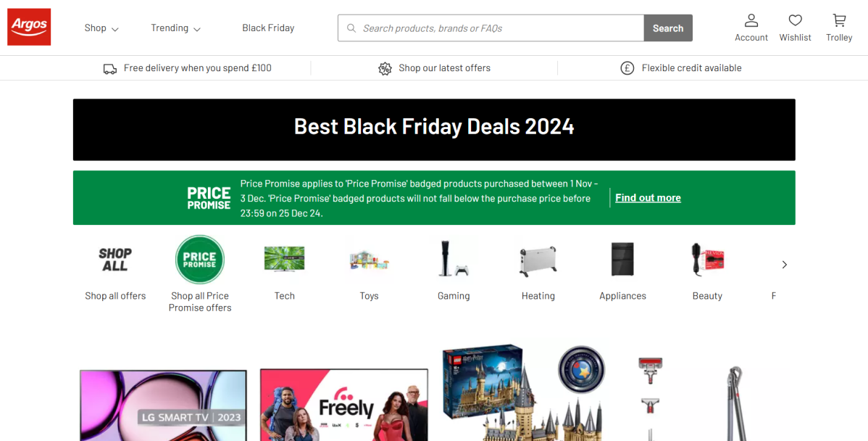Expand the Shop dropdown menu
The width and height of the screenshot is (868, 441).
coord(101,28)
